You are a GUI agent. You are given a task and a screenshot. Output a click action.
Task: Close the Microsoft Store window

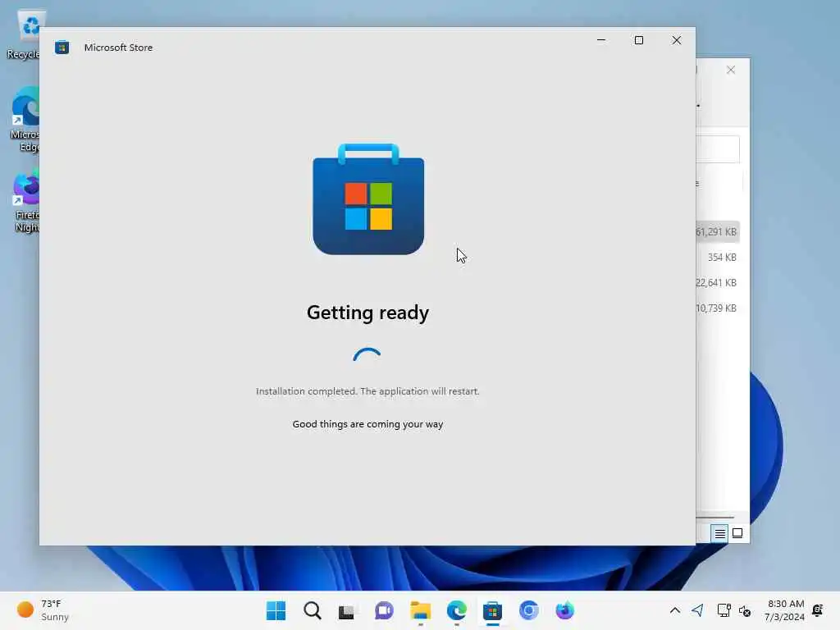tap(677, 40)
